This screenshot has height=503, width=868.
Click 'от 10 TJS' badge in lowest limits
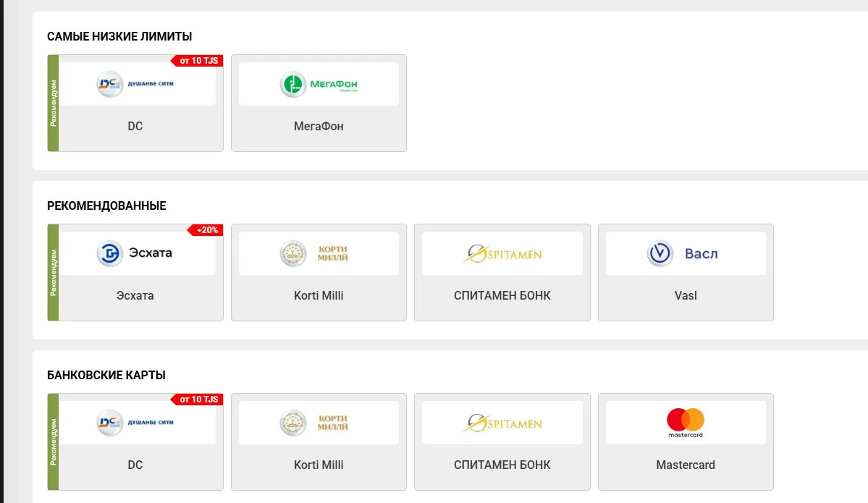[x=197, y=60]
